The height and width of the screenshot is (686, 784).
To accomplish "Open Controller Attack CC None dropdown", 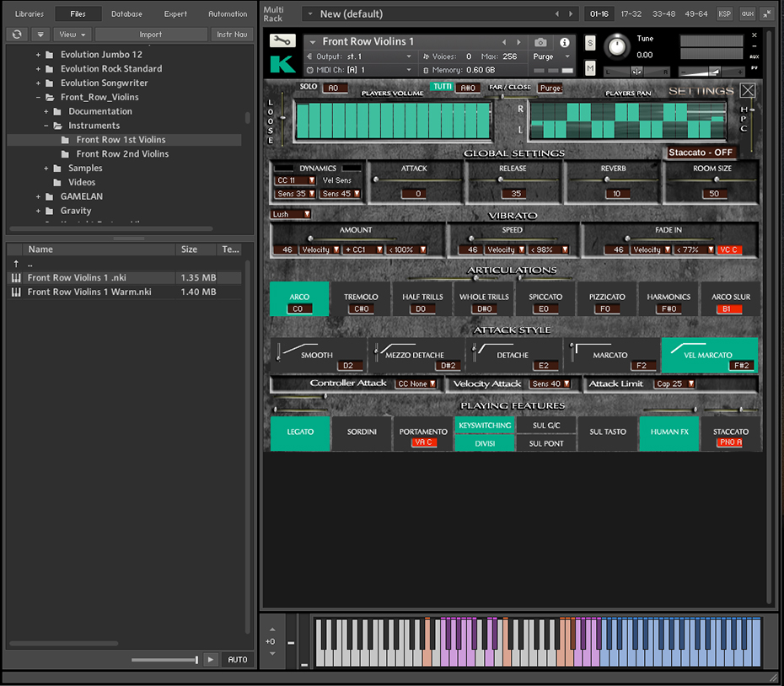I will click(x=416, y=384).
